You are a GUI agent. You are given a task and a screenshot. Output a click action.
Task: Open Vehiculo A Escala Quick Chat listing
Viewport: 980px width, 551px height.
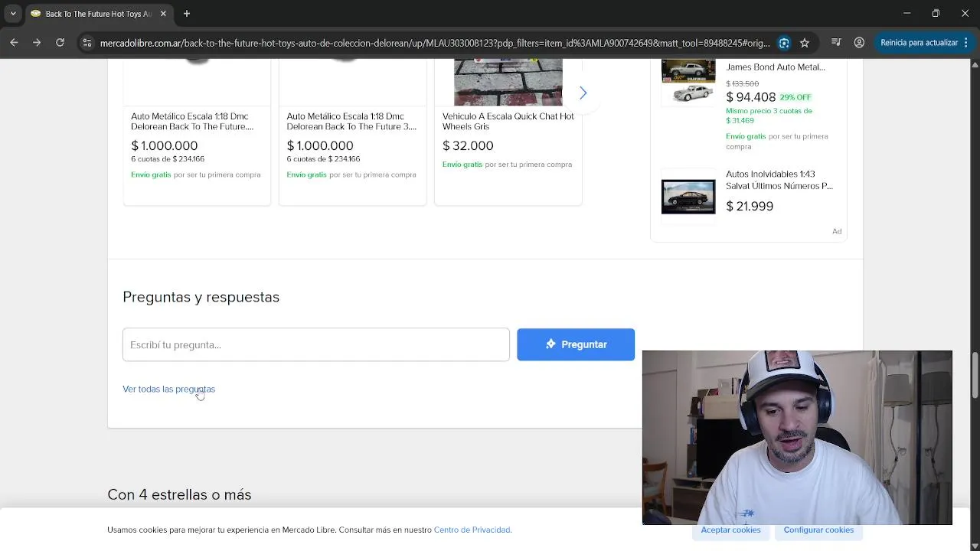(508, 121)
